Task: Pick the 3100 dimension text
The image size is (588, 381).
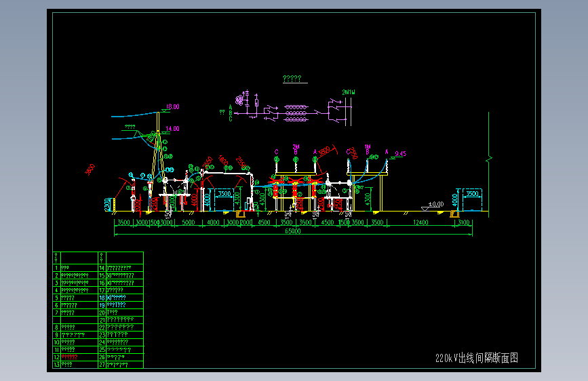Action: click(x=464, y=222)
